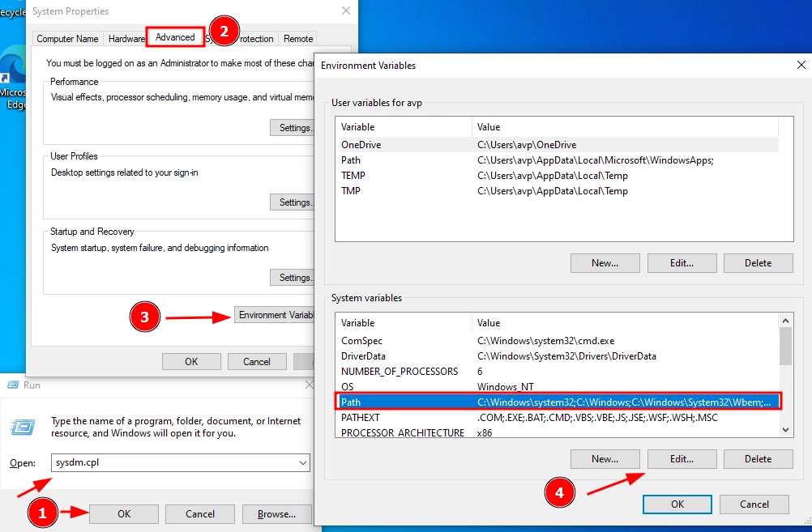Open the Computer Name tab

tap(67, 39)
